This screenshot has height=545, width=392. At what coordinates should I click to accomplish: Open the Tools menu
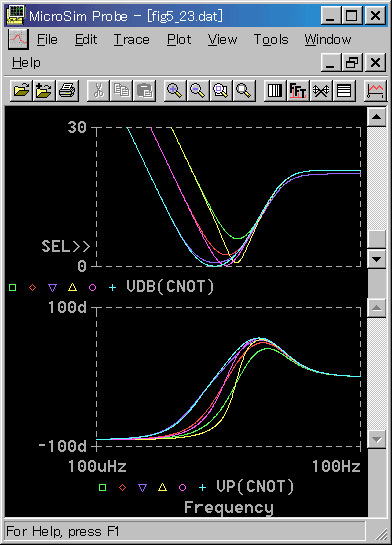(x=271, y=39)
